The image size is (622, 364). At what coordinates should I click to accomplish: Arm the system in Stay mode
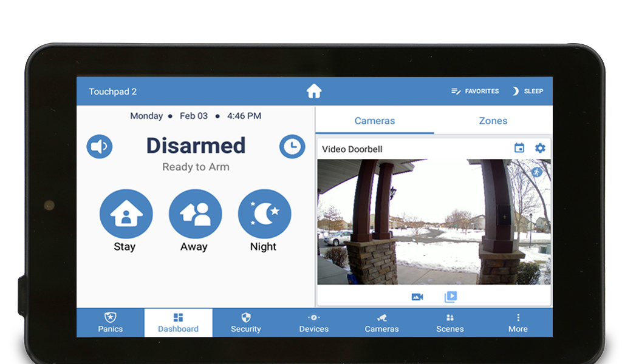(x=126, y=214)
